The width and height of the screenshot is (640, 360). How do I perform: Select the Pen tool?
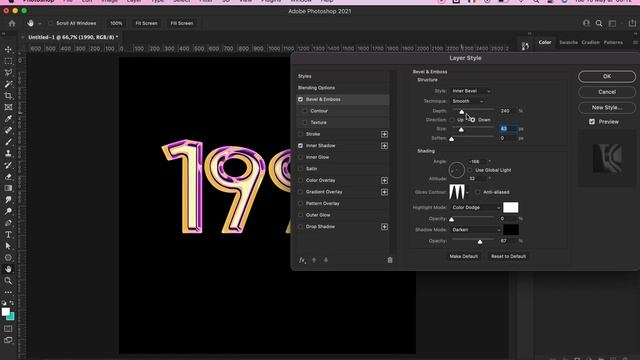tap(8, 223)
